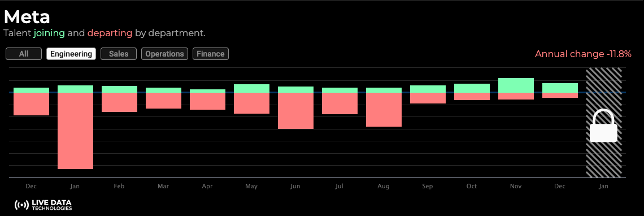Click the 'Apr' axis label
The height and width of the screenshot is (216, 644).
(x=207, y=187)
